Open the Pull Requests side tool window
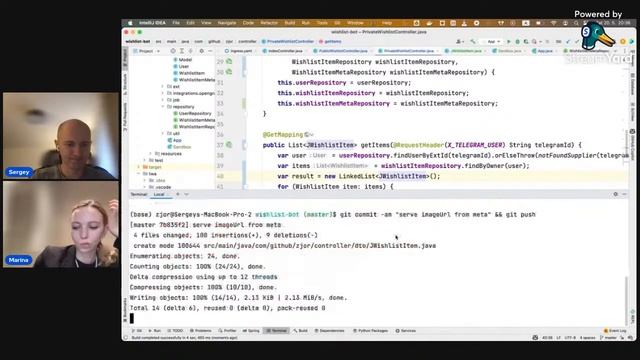 click(x=125, y=117)
